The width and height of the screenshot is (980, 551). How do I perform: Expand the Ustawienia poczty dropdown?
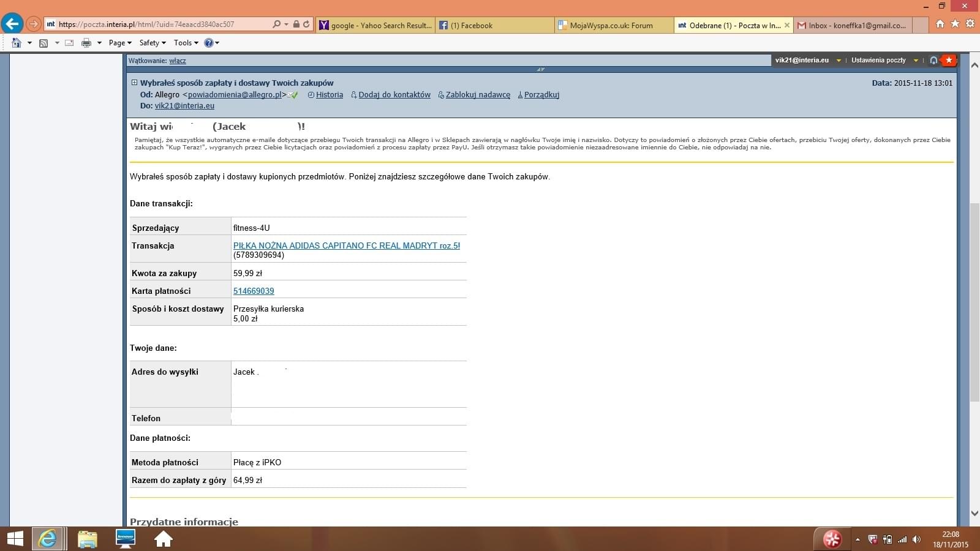coord(916,60)
